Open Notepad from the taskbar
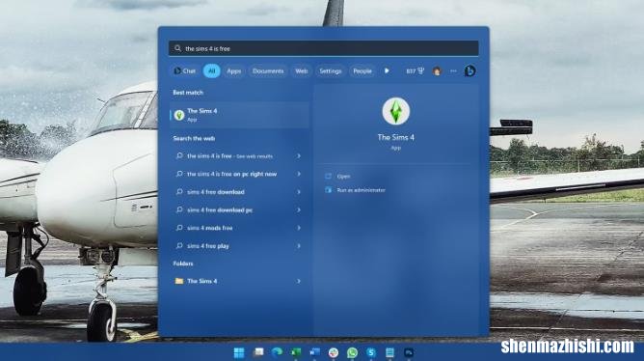The width and height of the screenshot is (644, 361). tap(389, 352)
